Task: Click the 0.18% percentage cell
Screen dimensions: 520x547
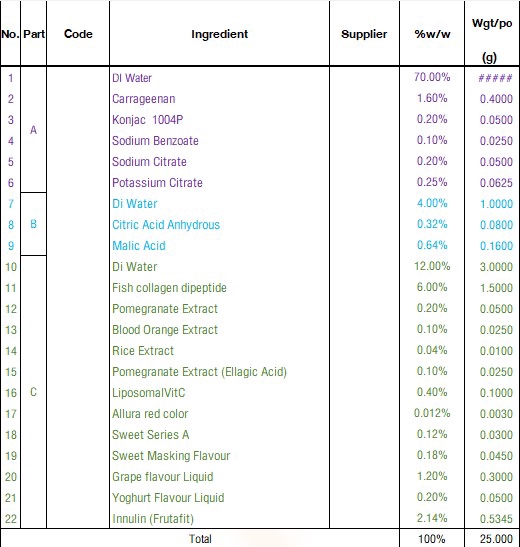Action: (x=432, y=455)
